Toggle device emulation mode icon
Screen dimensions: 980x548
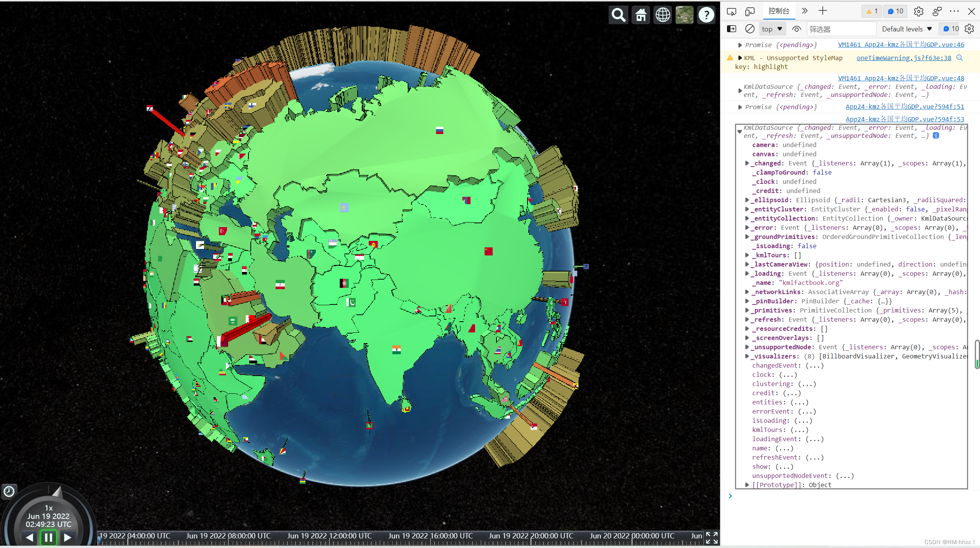(x=750, y=11)
